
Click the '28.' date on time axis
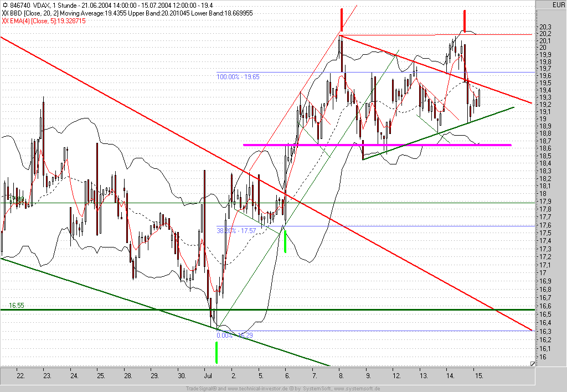click(128, 376)
